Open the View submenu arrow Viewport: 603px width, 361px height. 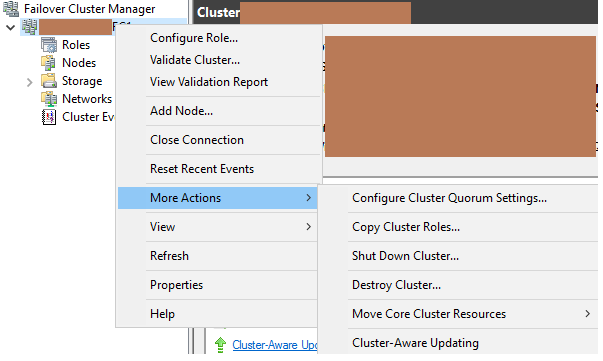pos(308,226)
